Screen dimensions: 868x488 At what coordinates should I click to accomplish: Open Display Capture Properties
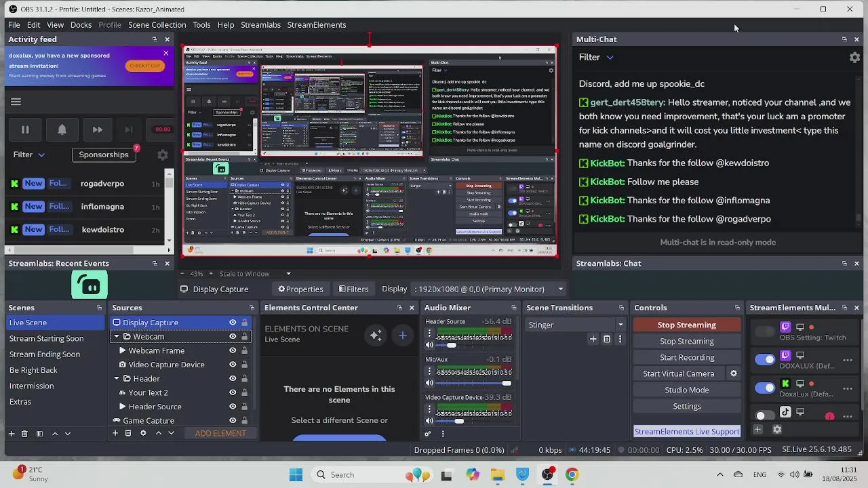coord(300,289)
